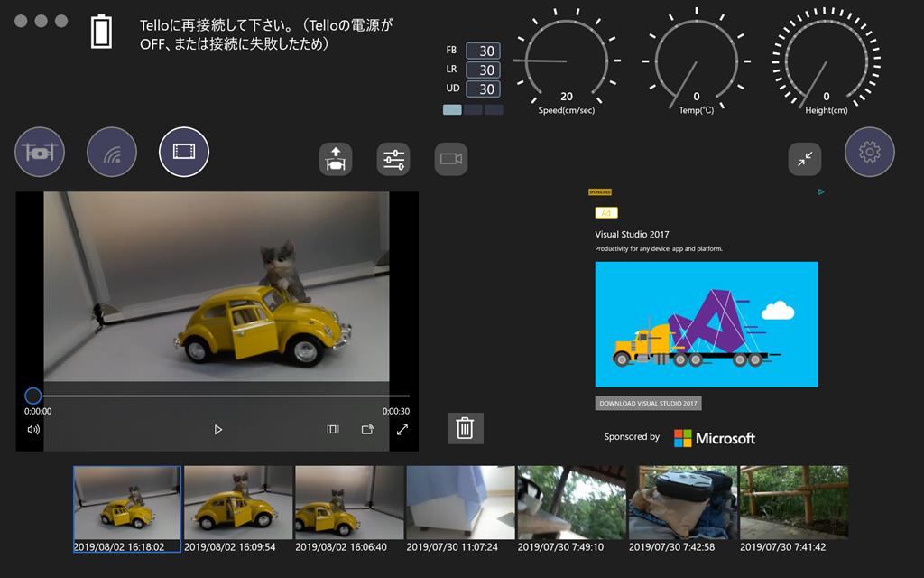Click Download Visual Studio 2017 button

pos(648,404)
